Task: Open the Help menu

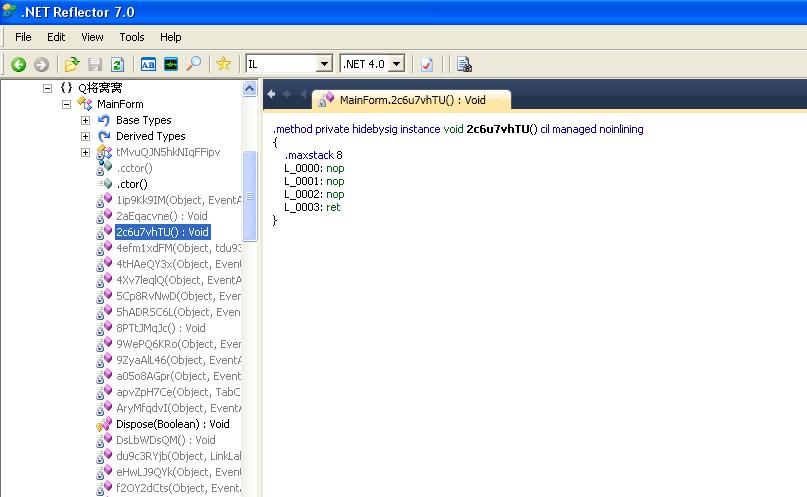Action: point(170,37)
